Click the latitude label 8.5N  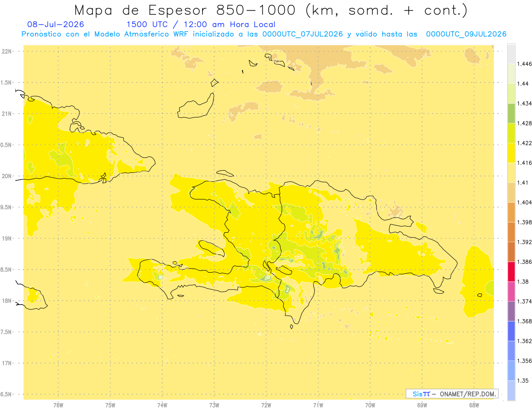(7, 270)
